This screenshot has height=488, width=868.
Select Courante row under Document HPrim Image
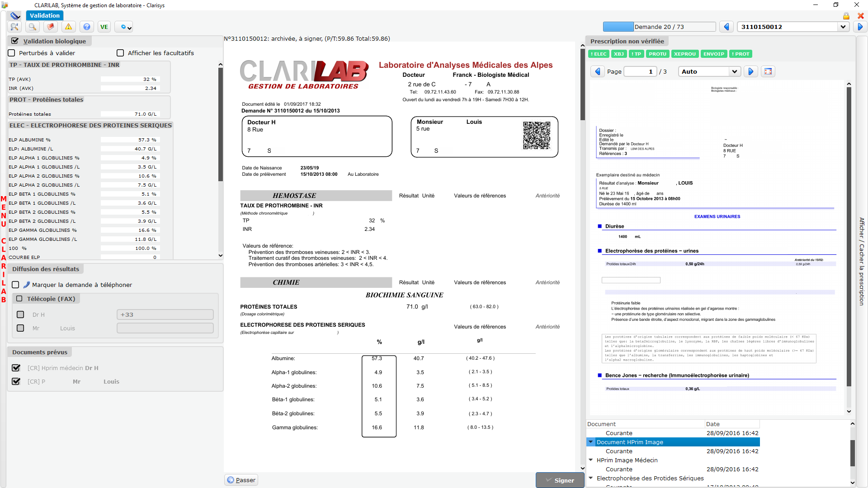(673, 451)
